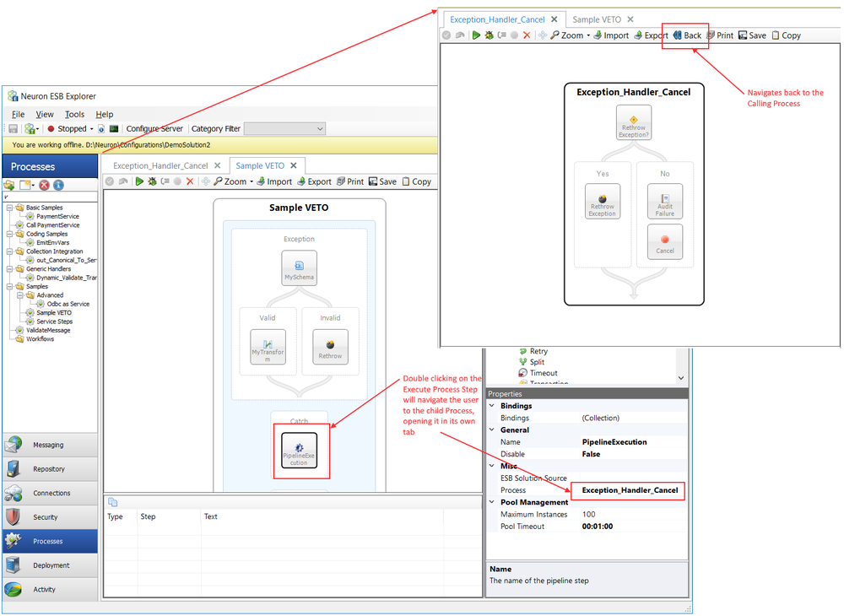844x616 pixels.
Task: Open the Help menu
Action: coord(105,114)
